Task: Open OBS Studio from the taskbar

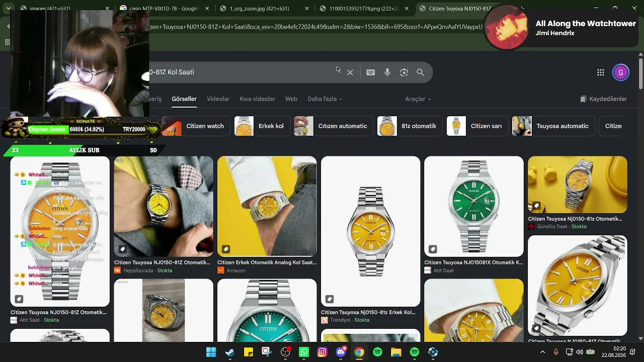Action: coord(286,352)
